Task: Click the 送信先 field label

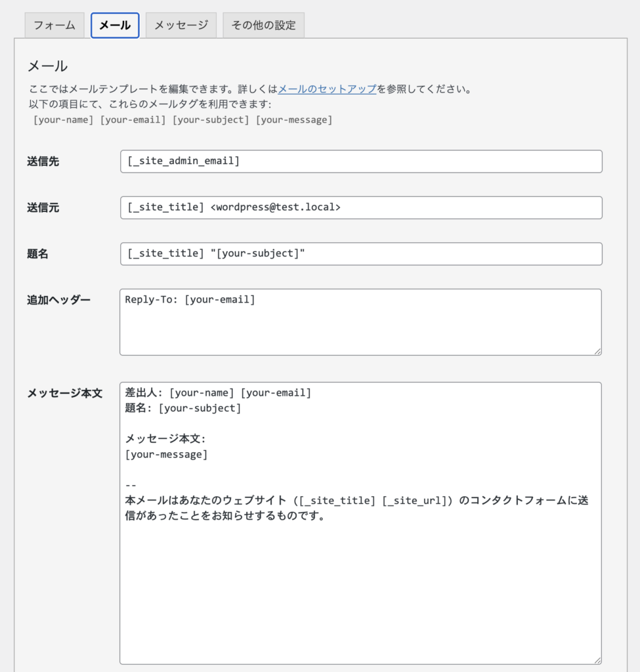Action: 43,161
